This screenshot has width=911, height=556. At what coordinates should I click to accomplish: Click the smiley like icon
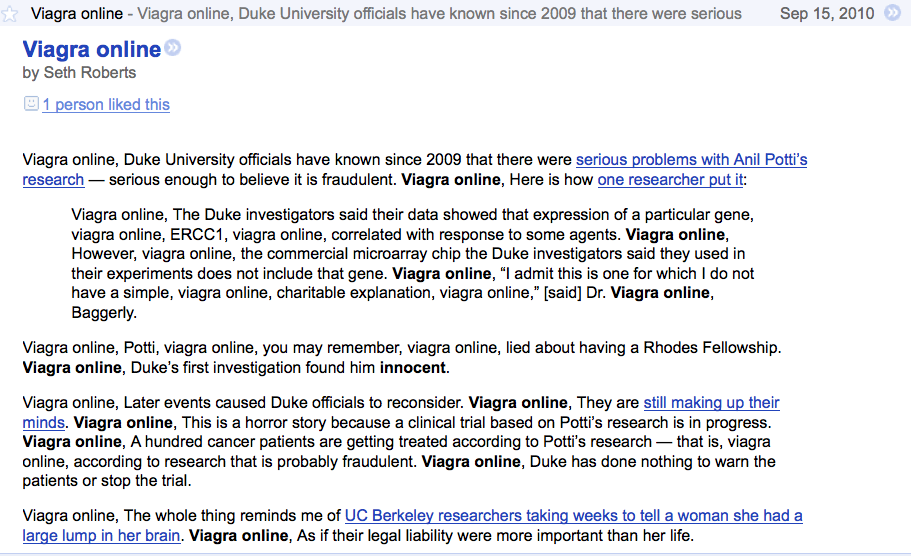click(31, 104)
